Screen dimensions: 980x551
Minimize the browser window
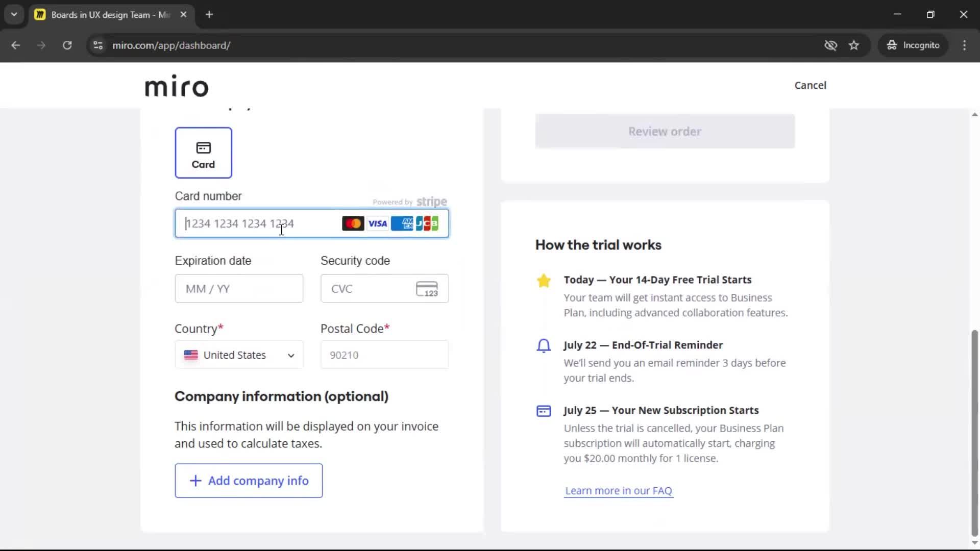tap(898, 14)
